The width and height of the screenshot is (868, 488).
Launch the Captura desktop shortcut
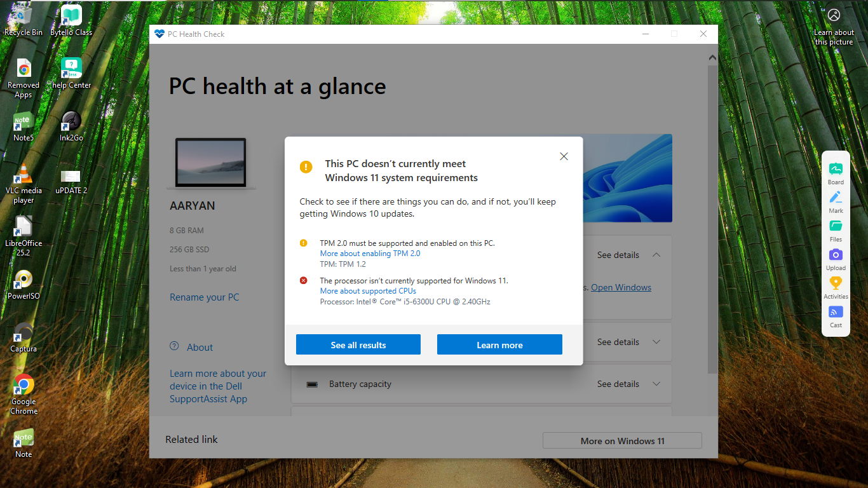[x=24, y=338]
